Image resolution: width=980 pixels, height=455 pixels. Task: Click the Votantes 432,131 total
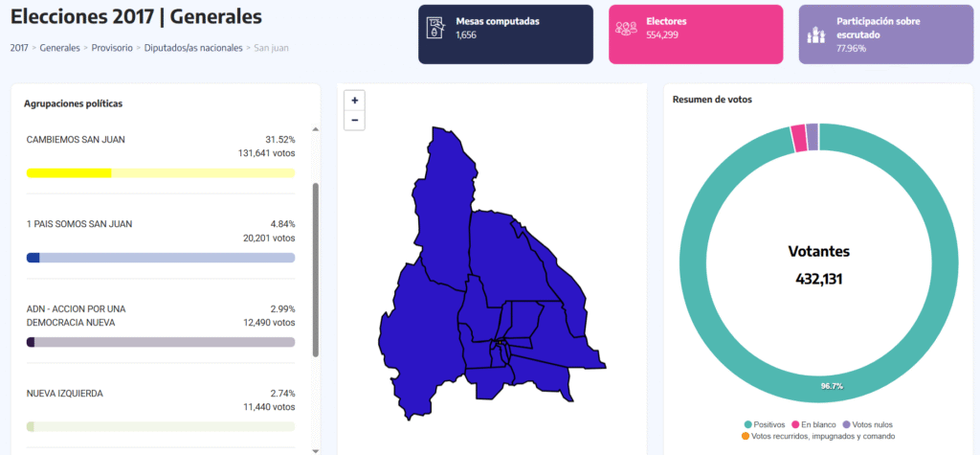[x=819, y=265]
